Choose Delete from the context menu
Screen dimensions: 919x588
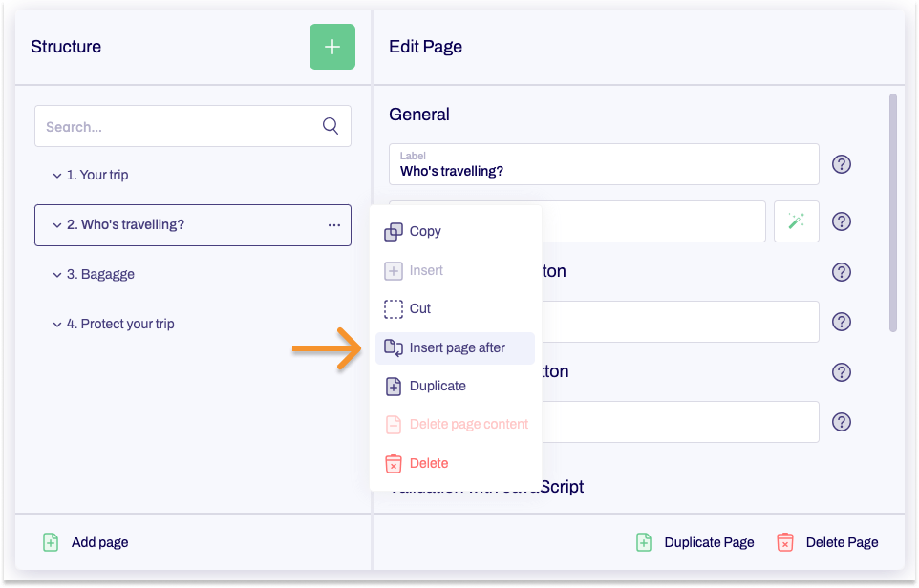coord(455,463)
